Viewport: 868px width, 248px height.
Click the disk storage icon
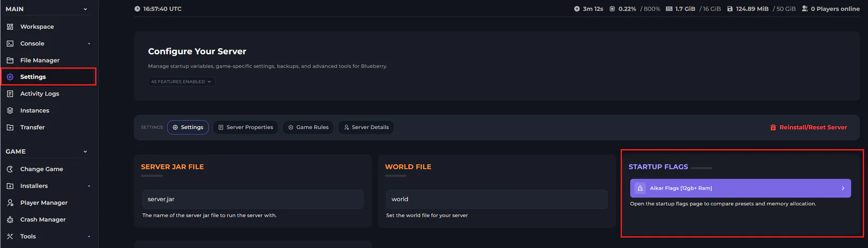tap(730, 9)
